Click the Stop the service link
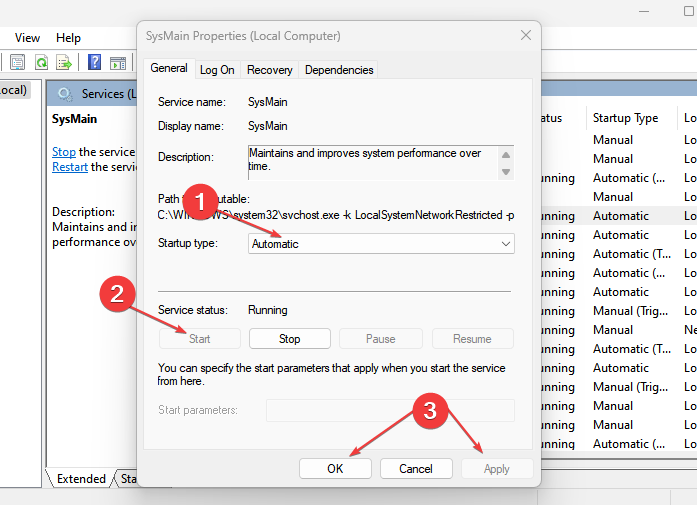 point(64,152)
